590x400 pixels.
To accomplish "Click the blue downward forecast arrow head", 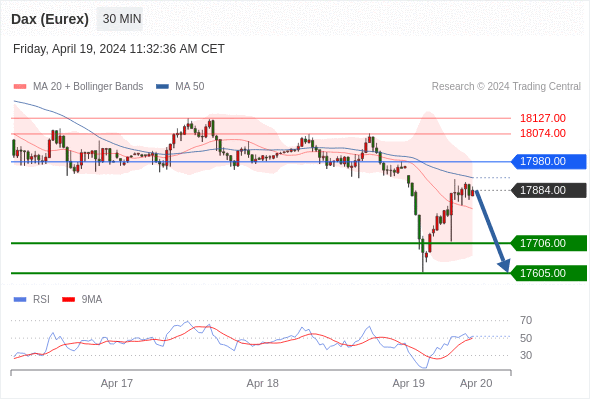I will pos(504,265).
